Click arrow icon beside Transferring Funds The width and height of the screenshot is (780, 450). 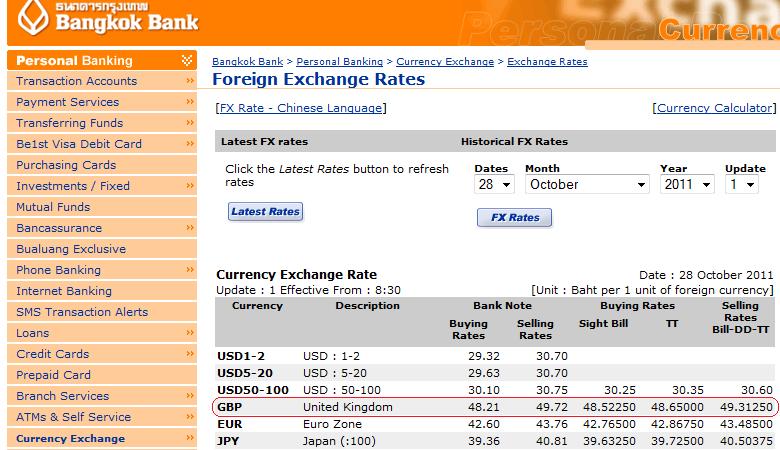click(x=190, y=122)
